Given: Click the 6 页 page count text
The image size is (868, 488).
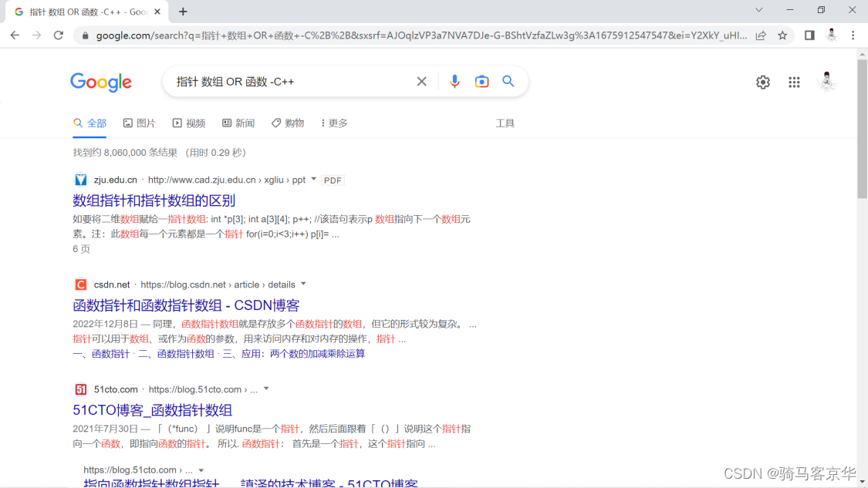Looking at the screenshot, I should pos(81,249).
